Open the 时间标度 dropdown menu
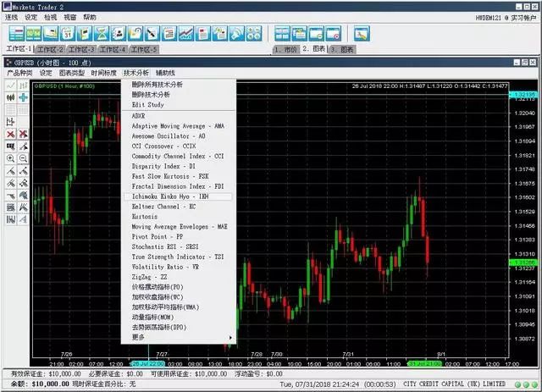 103,74
